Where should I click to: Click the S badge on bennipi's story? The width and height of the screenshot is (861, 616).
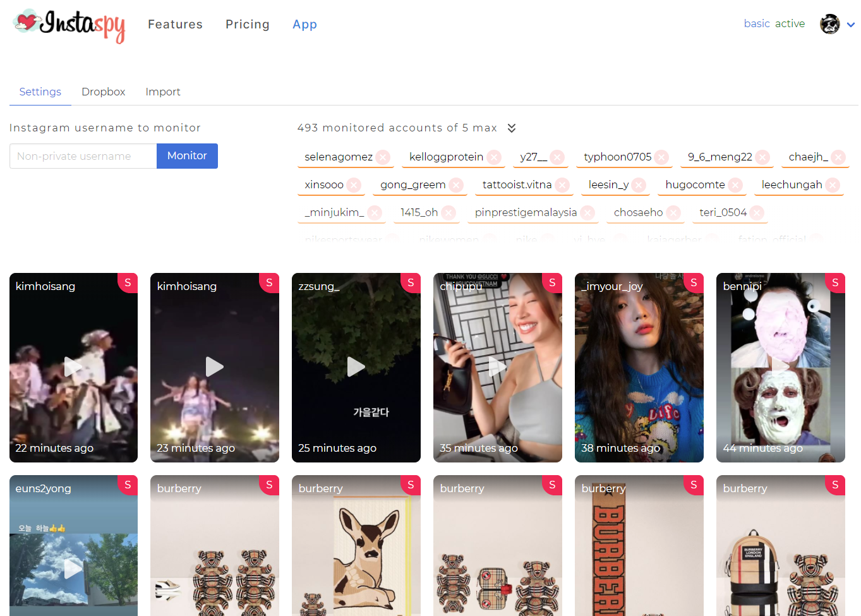[x=835, y=283]
